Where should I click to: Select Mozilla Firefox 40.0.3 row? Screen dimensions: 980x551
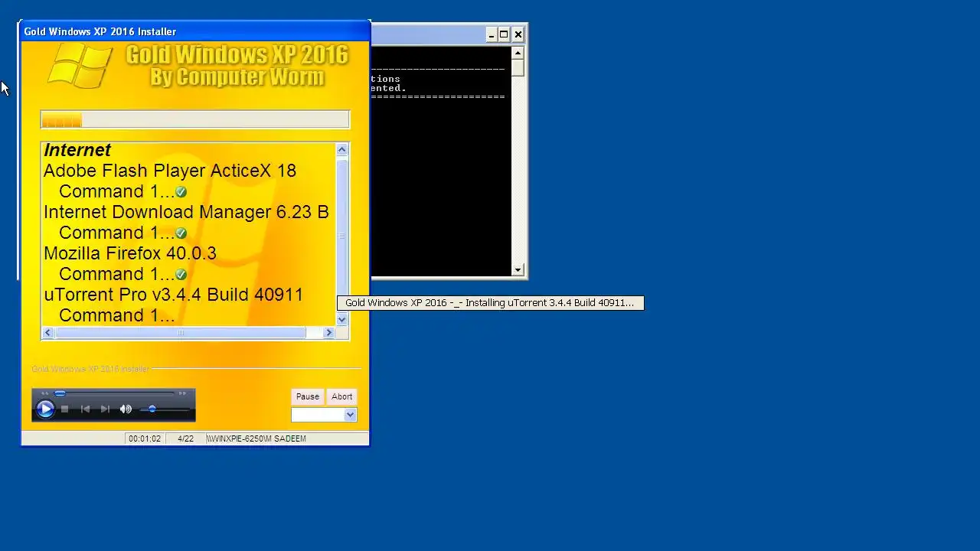tap(130, 253)
